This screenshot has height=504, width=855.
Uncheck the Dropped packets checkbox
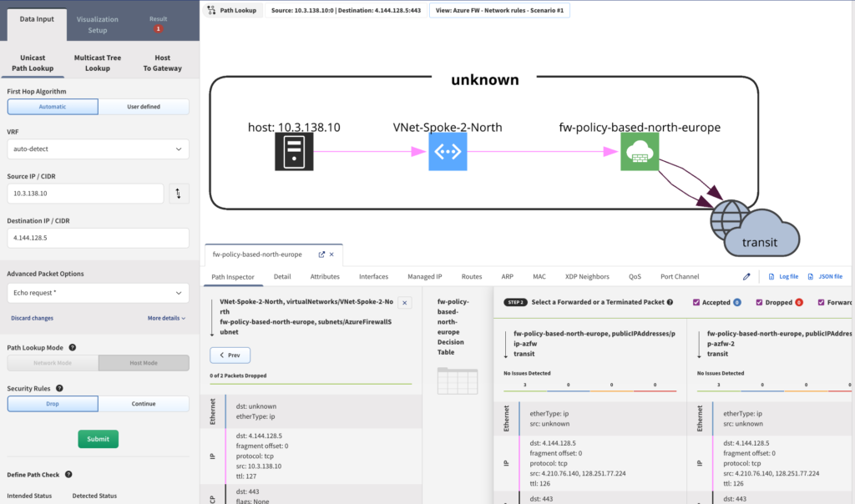pos(758,302)
